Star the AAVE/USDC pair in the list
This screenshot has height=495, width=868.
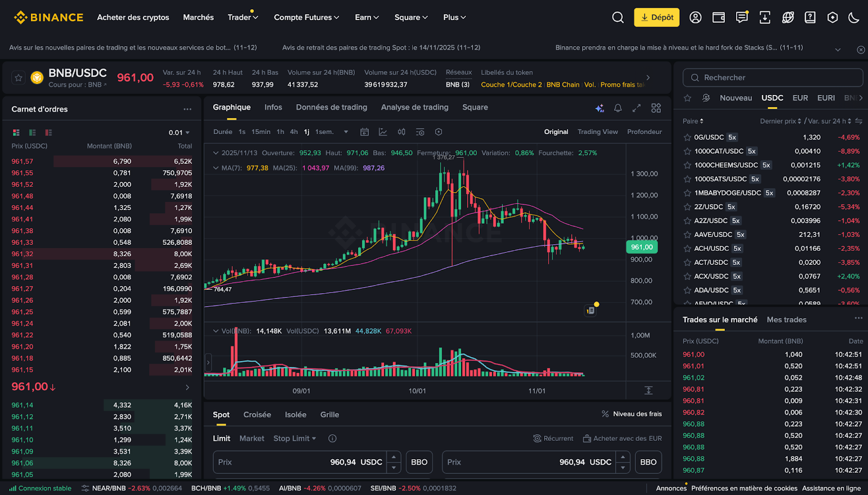pos(687,234)
